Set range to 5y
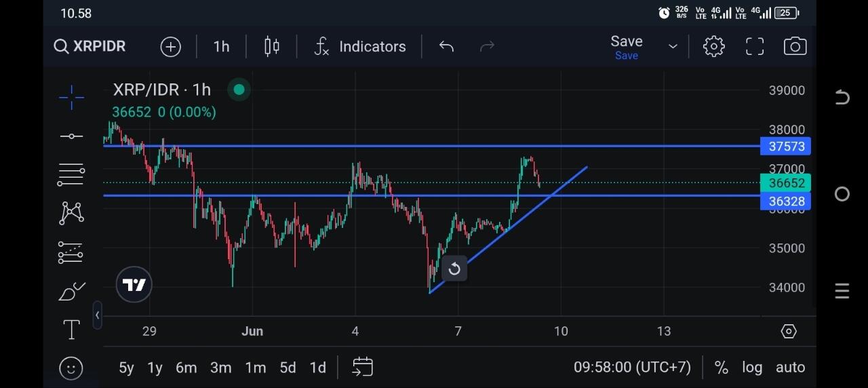The image size is (868, 388). tap(126, 368)
